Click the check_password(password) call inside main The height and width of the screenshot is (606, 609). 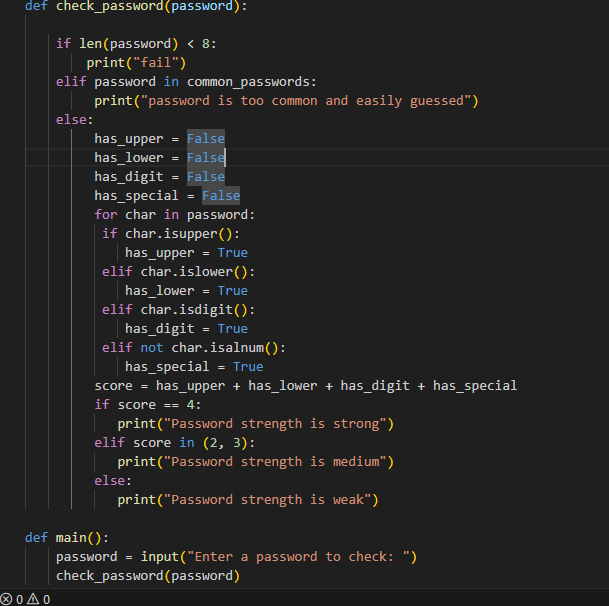coord(148,576)
